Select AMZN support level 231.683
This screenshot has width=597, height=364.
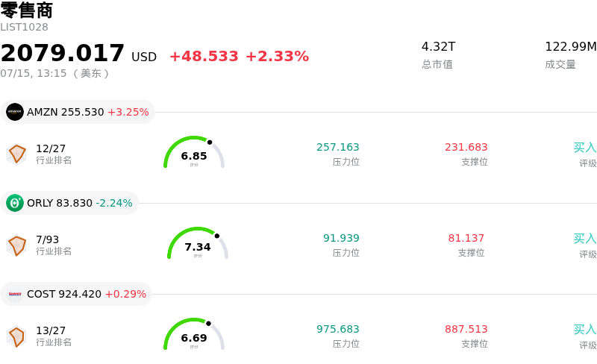pyautogui.click(x=466, y=147)
